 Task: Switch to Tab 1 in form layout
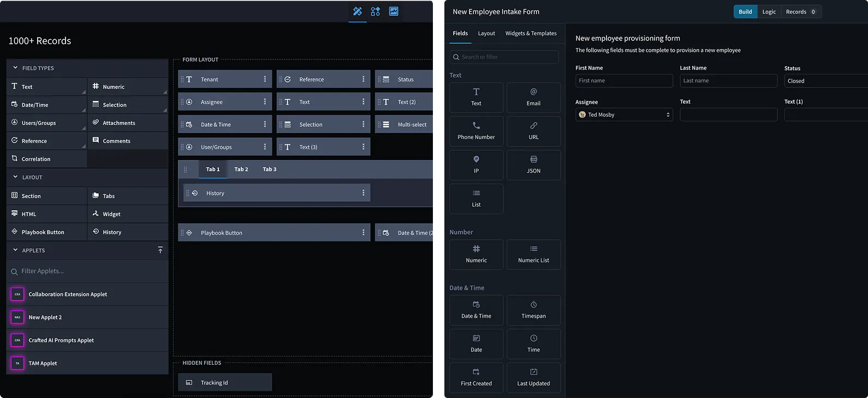(x=213, y=169)
